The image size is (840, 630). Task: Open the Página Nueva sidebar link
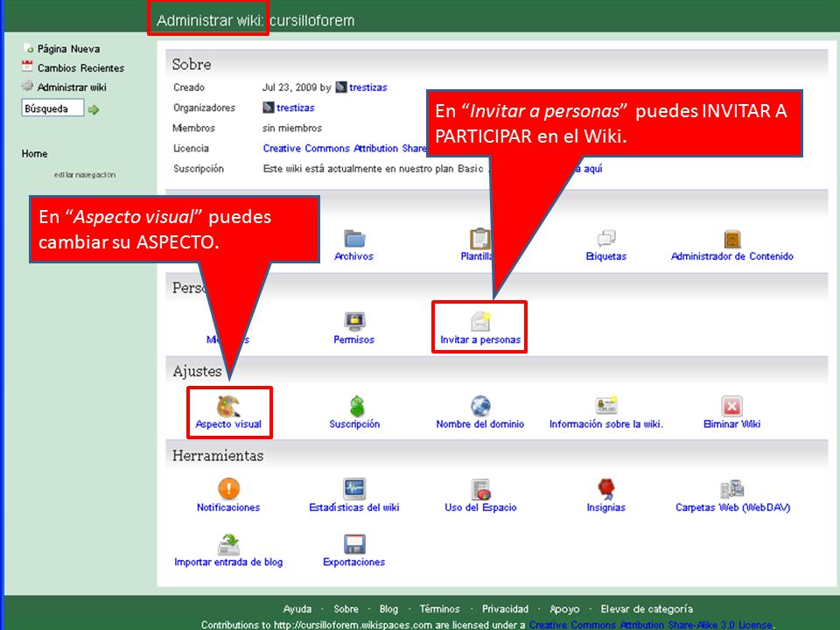tap(68, 49)
